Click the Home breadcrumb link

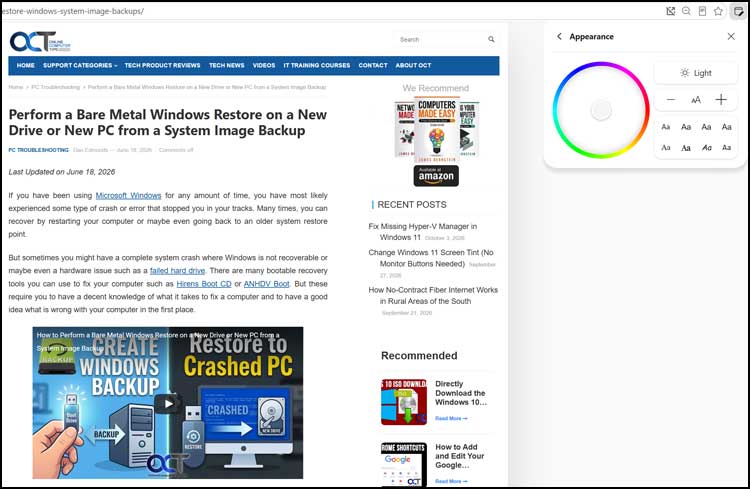point(16,87)
